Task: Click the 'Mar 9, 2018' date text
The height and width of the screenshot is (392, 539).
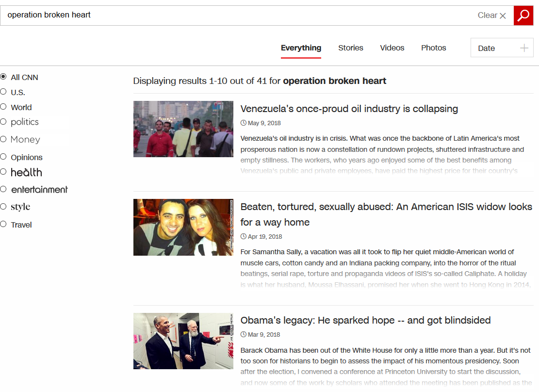Action: click(x=264, y=335)
